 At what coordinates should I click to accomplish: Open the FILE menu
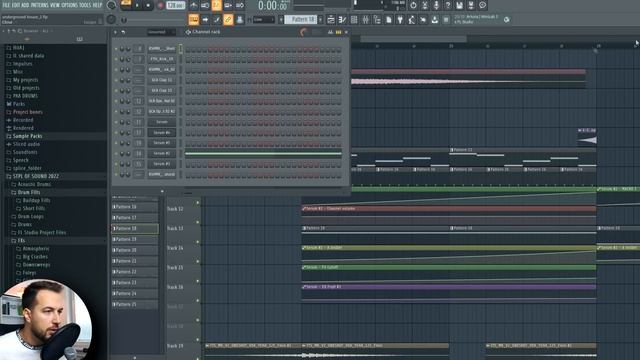[x=6, y=5]
